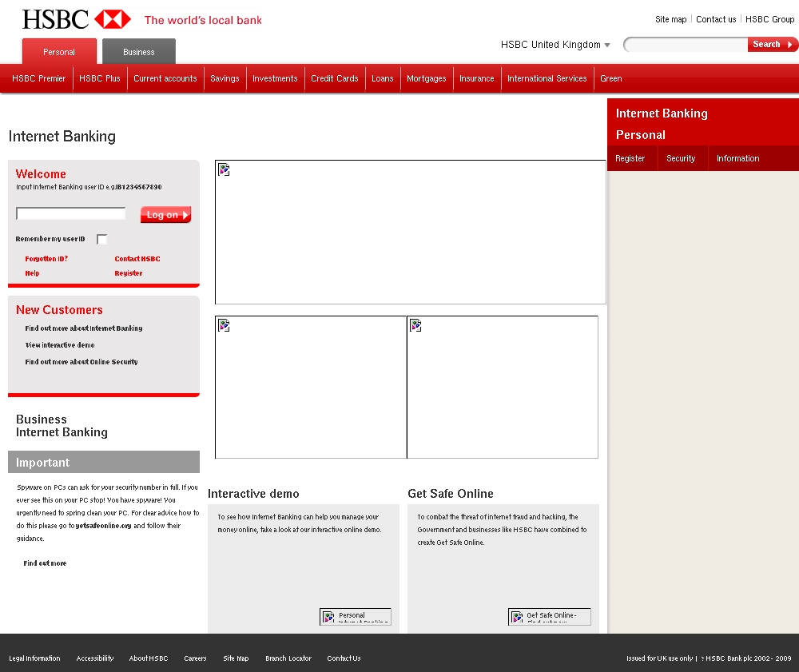This screenshot has height=672, width=799.
Task: Open the HSBC United Kingdom country dropdown
Action: [555, 45]
